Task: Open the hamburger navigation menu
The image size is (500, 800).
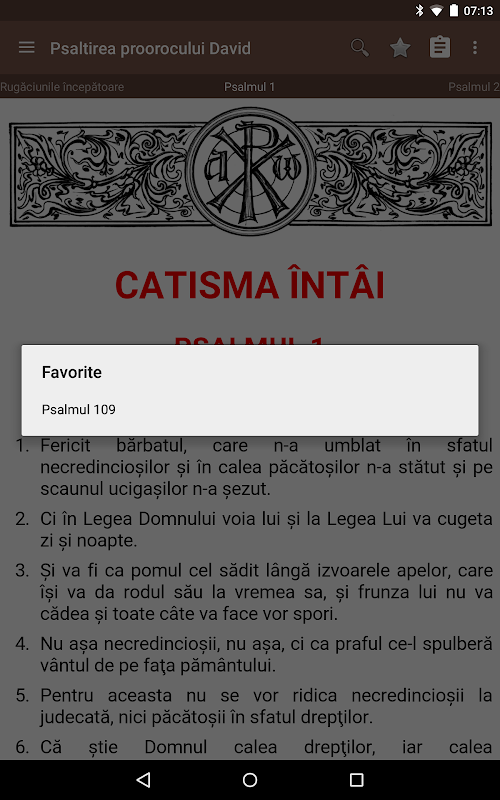Action: click(27, 48)
